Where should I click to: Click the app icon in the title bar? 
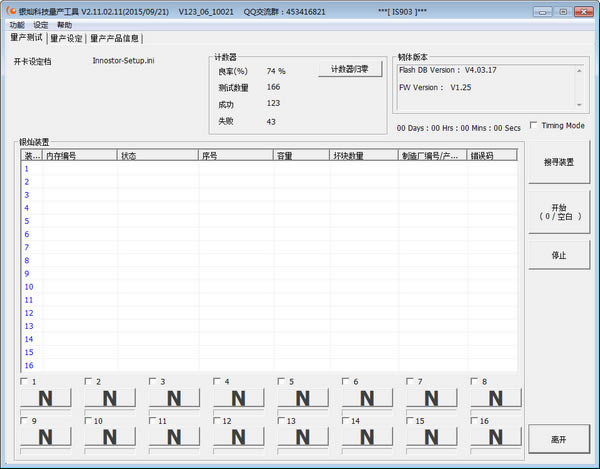(11, 11)
